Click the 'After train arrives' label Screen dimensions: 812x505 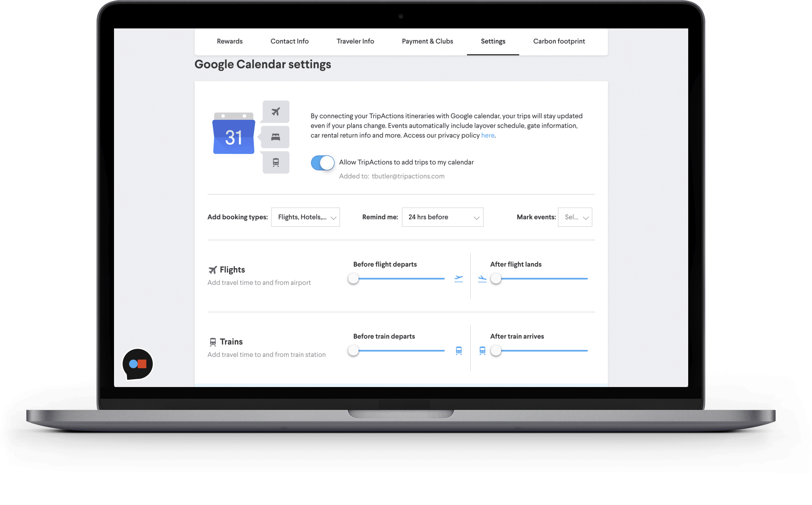517,337
